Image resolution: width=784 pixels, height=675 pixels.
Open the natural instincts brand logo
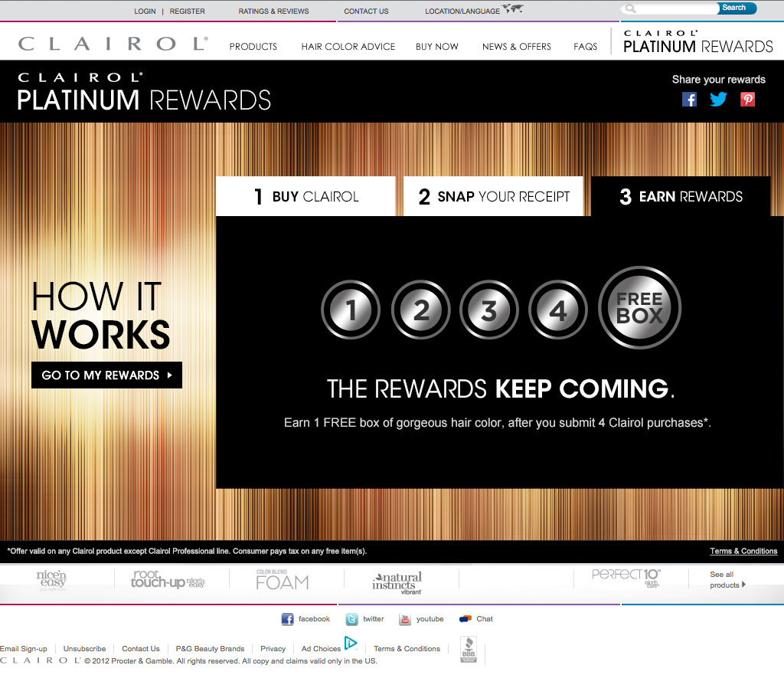tap(397, 583)
